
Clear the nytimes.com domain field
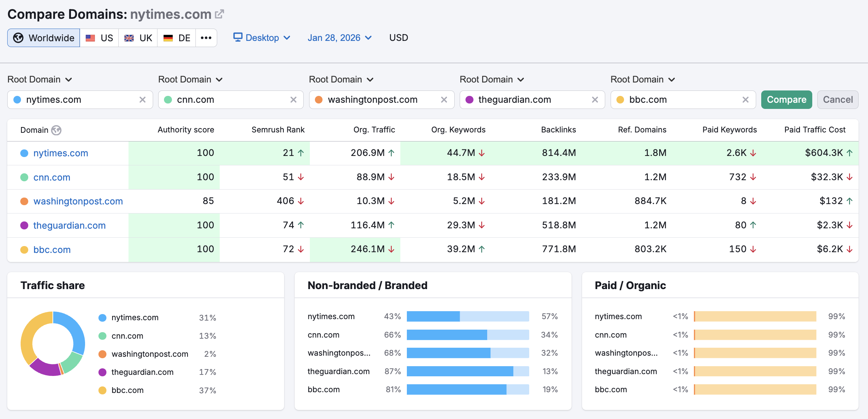(143, 100)
